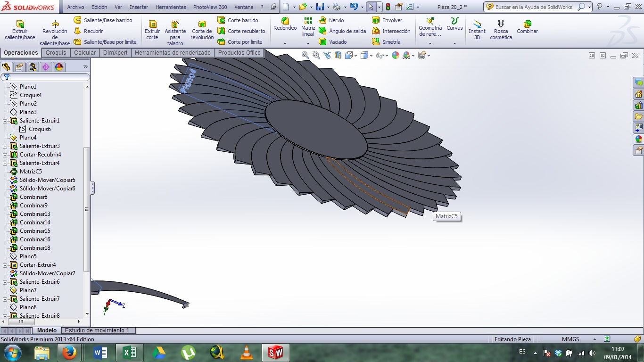Open the Curvas tool
The width and height of the screenshot is (644, 362).
click(454, 24)
